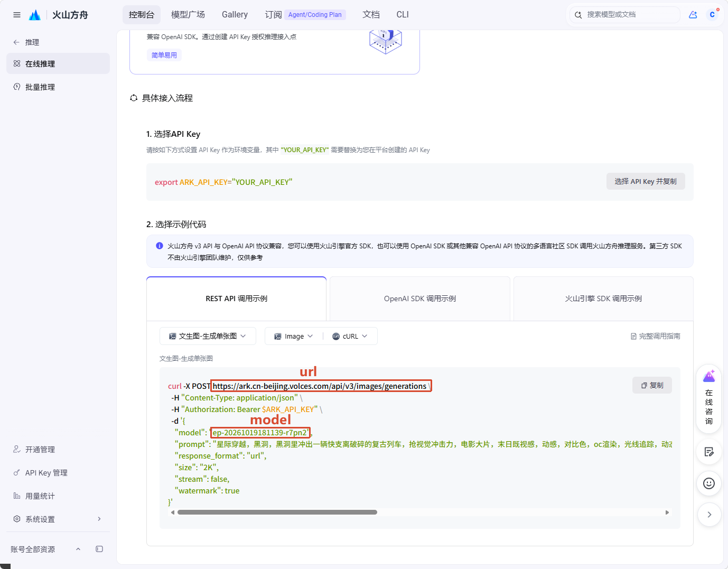Open the hamburger menu icon
The width and height of the screenshot is (728, 569).
pos(17,15)
